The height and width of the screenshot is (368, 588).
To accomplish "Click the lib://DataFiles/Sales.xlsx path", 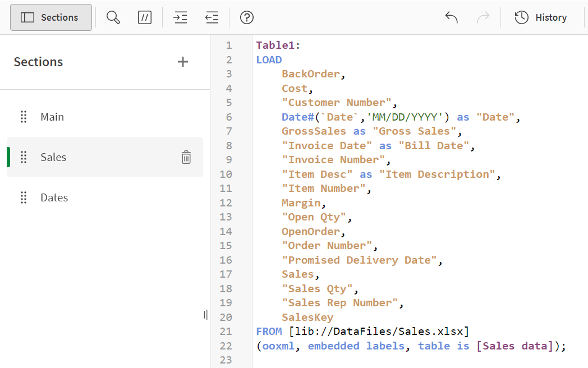I will pos(379,331).
